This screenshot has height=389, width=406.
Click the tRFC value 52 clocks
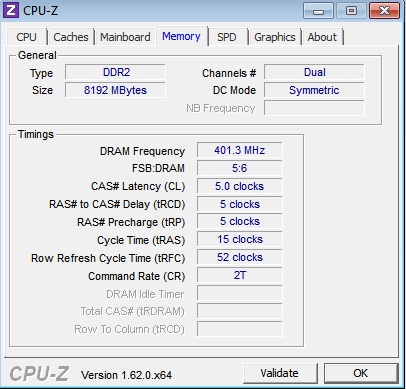239,257
